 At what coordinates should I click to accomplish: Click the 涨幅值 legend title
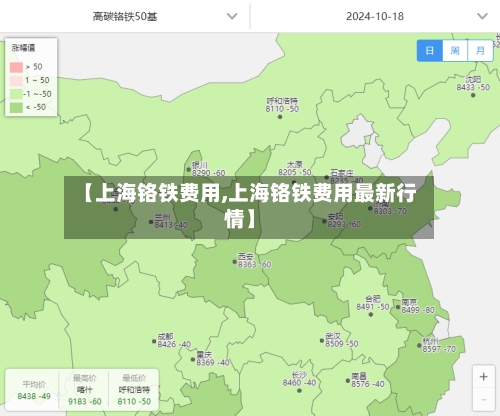coord(23,48)
